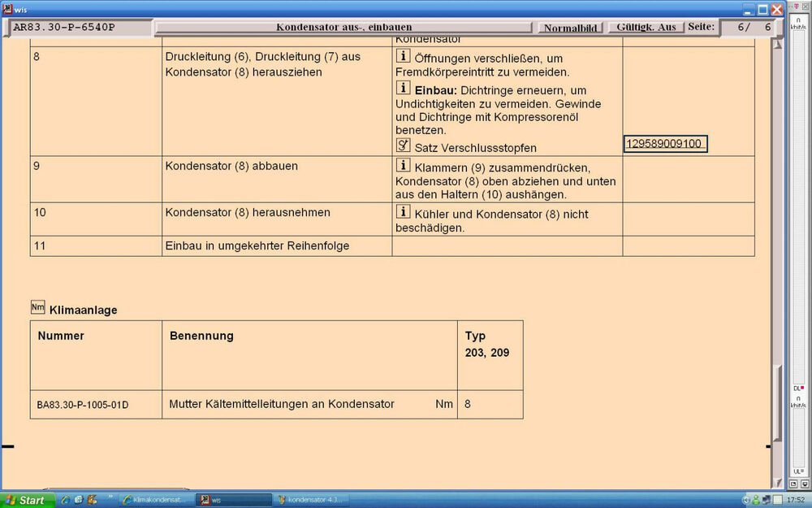
Task: Switch to Klimakondensat... taskbar window
Action: 154,500
